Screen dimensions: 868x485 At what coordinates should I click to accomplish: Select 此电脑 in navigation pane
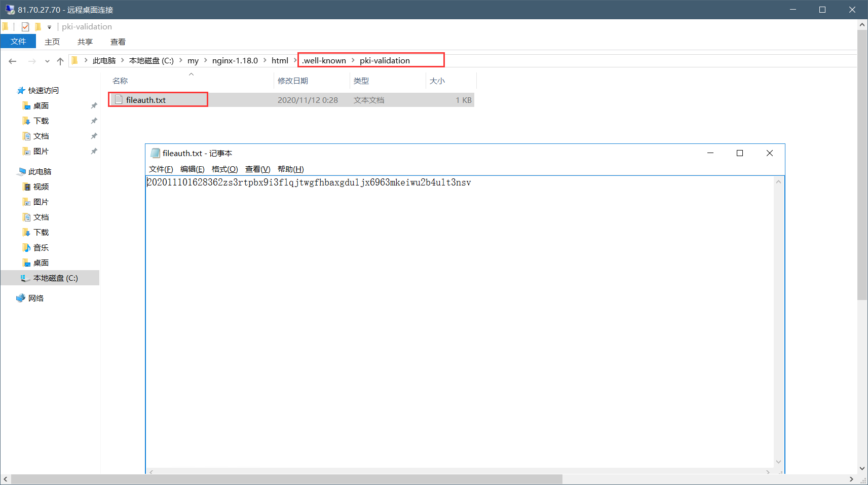(x=40, y=171)
